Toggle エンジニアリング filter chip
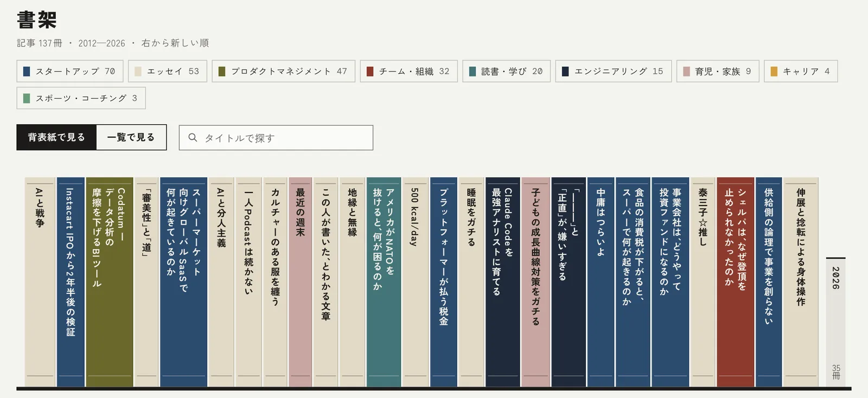Image resolution: width=868 pixels, height=398 pixels. [613, 71]
